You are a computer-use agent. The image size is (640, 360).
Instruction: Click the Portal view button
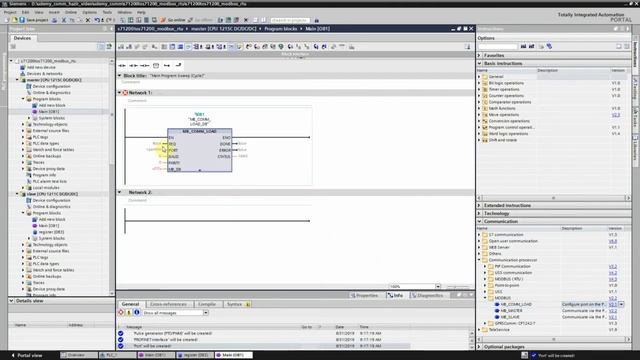(x=27, y=355)
